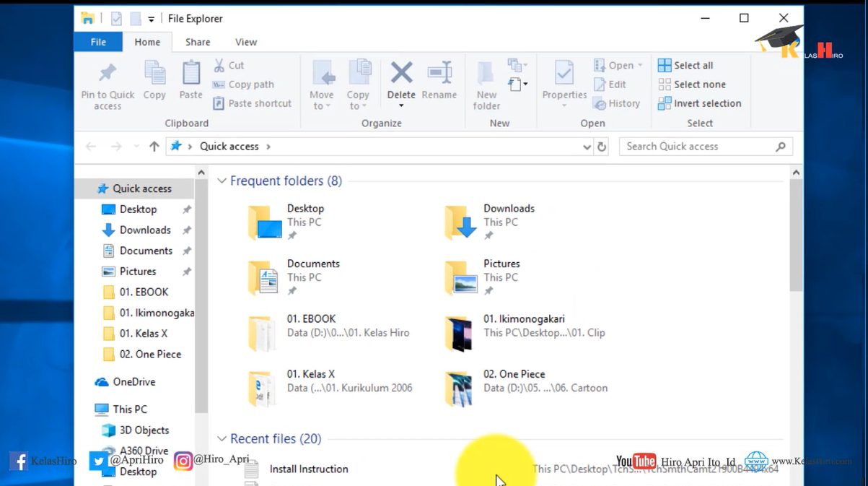The width and height of the screenshot is (868, 486).
Task: Open the recent locations dropdown arrow
Action: pos(136,147)
